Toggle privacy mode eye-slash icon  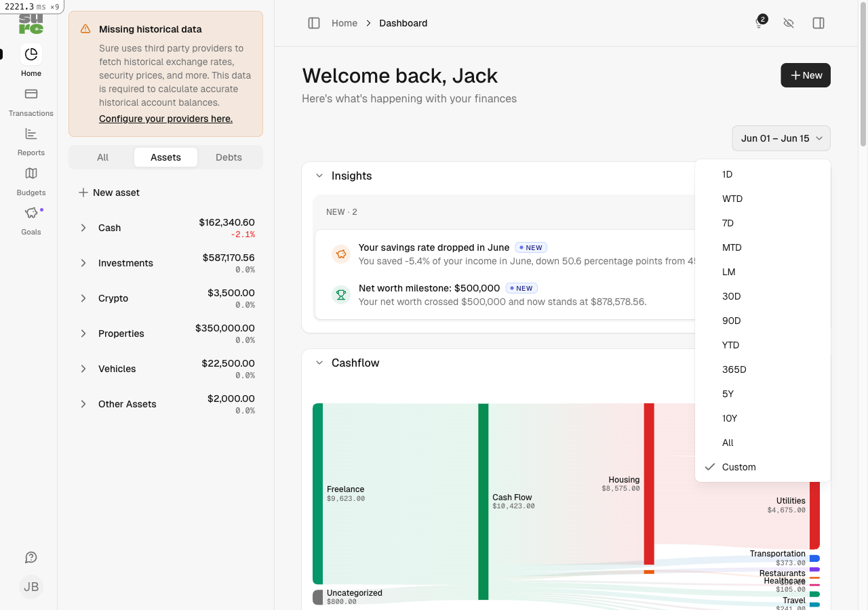tap(789, 23)
